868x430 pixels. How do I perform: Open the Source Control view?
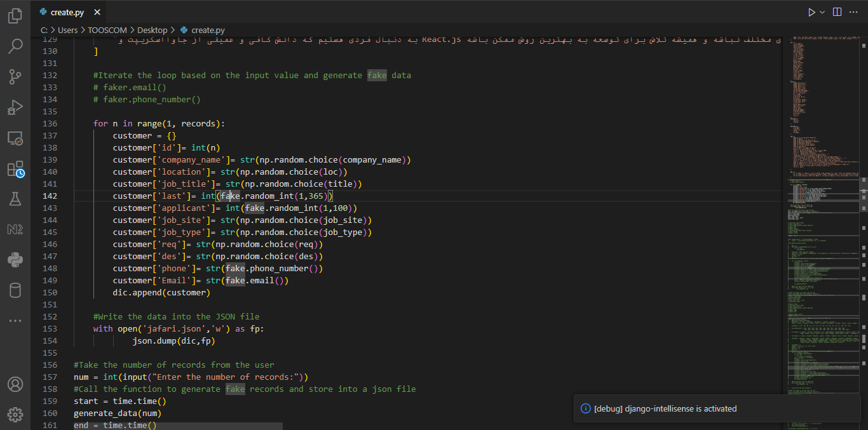[x=15, y=76]
